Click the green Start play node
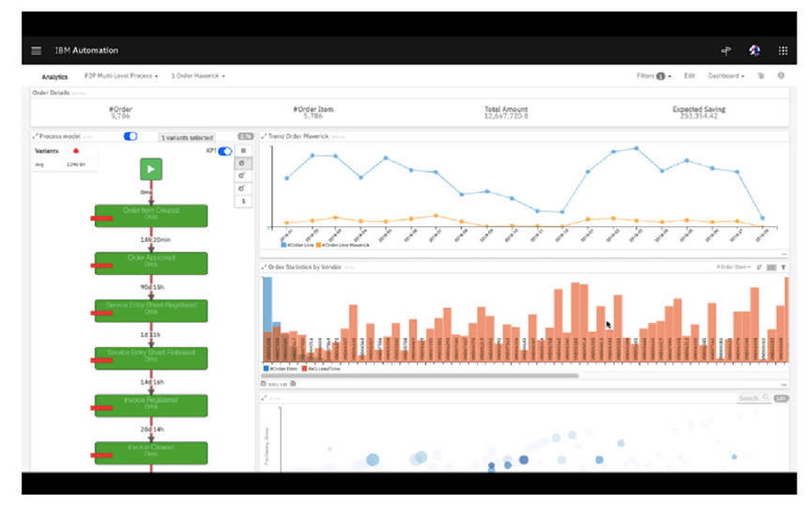The height and width of the screenshot is (519, 812). tap(151, 169)
